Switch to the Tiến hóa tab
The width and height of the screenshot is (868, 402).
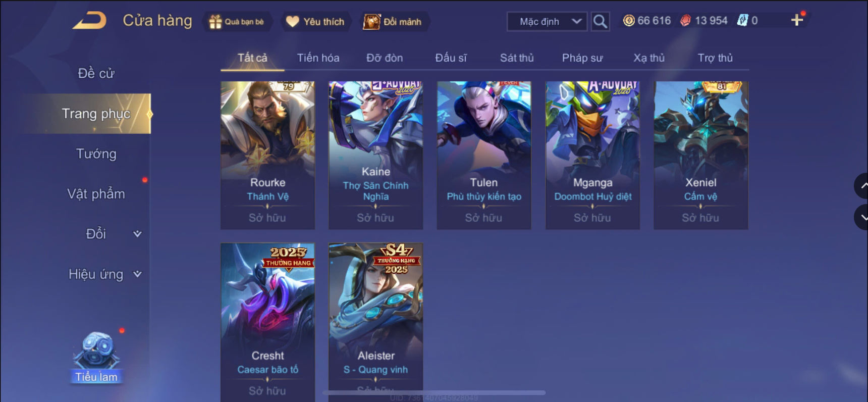pos(318,58)
